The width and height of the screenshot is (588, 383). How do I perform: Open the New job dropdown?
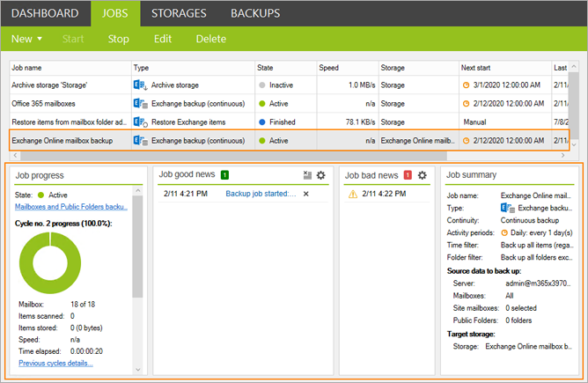(x=26, y=39)
